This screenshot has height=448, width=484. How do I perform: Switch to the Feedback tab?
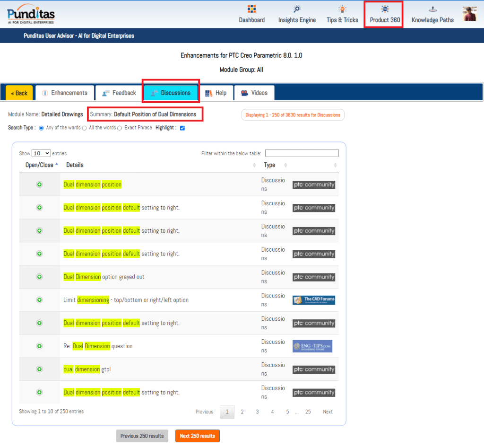pos(118,93)
